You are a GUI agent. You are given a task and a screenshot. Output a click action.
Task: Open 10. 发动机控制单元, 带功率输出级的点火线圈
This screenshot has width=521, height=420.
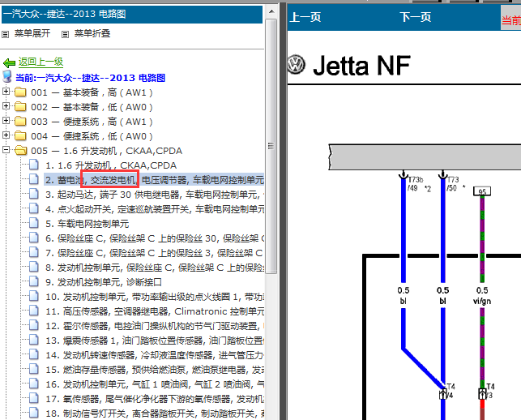[x=155, y=297]
